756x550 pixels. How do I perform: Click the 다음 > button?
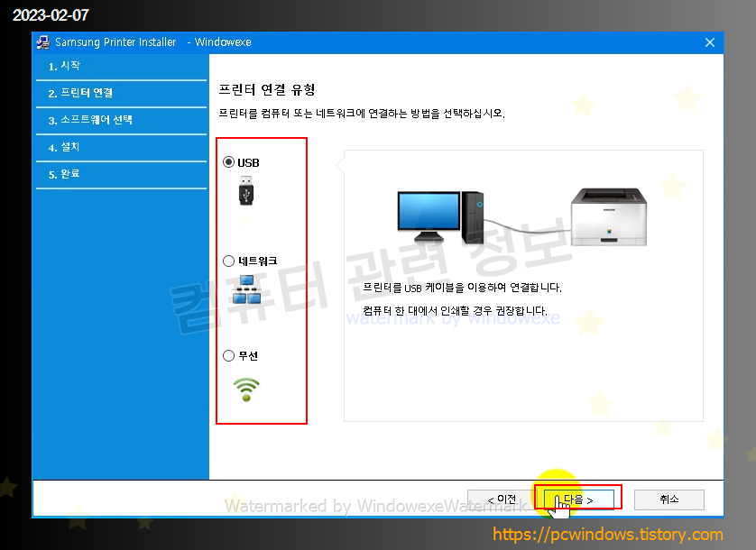(x=578, y=500)
